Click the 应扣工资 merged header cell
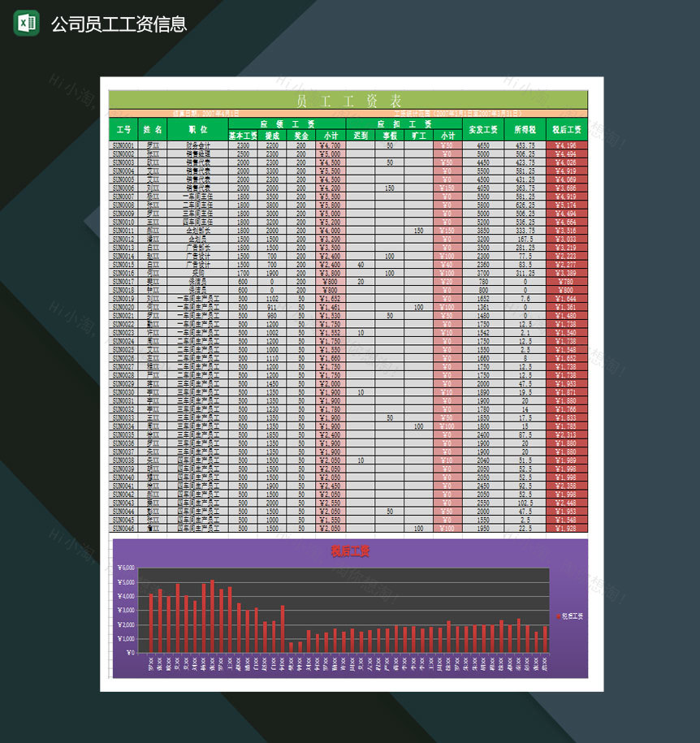The height and width of the screenshot is (743, 700). (390, 123)
